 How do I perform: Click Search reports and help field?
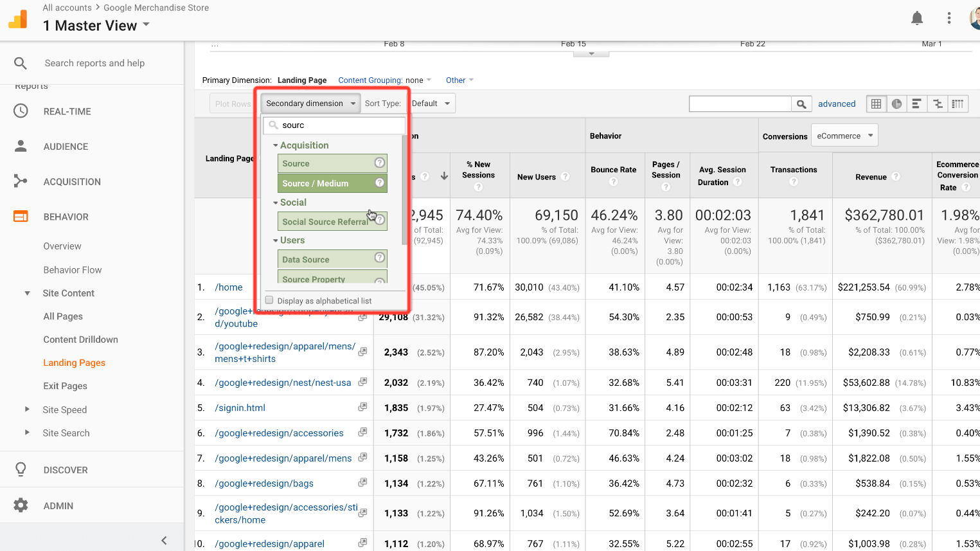pyautogui.click(x=94, y=63)
